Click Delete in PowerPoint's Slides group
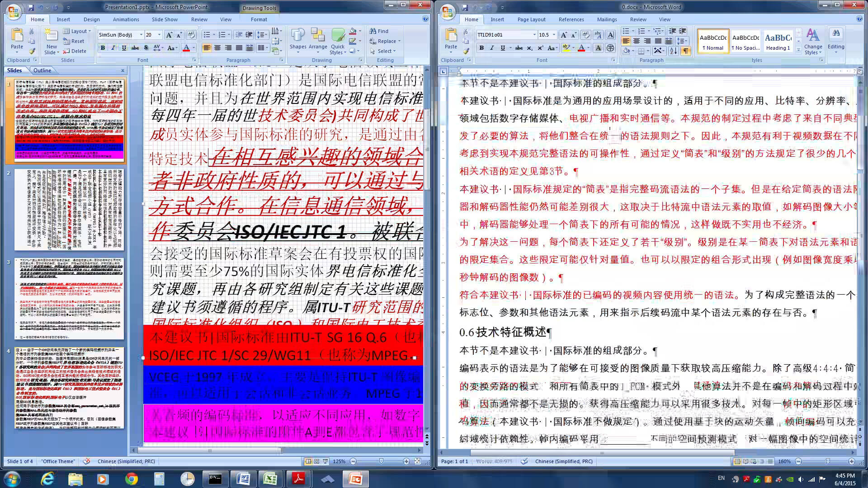Viewport: 868px width, 488px height. tap(75, 51)
